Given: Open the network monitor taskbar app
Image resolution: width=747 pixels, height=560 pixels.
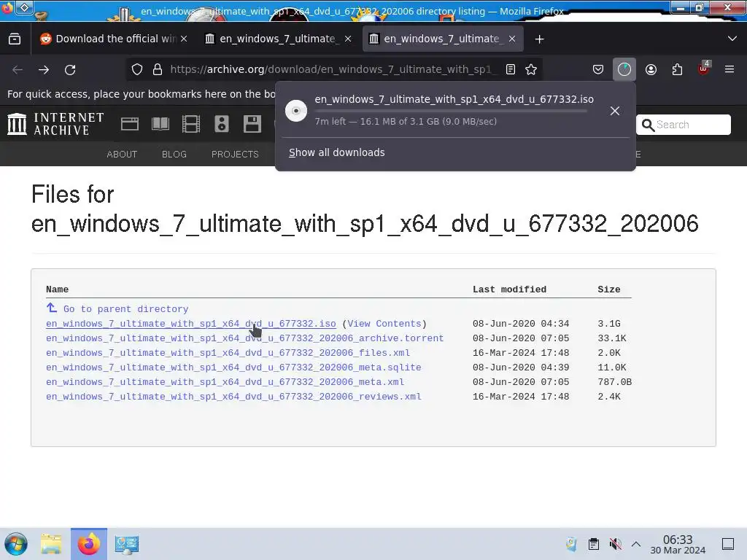Looking at the screenshot, I should coord(127,544).
